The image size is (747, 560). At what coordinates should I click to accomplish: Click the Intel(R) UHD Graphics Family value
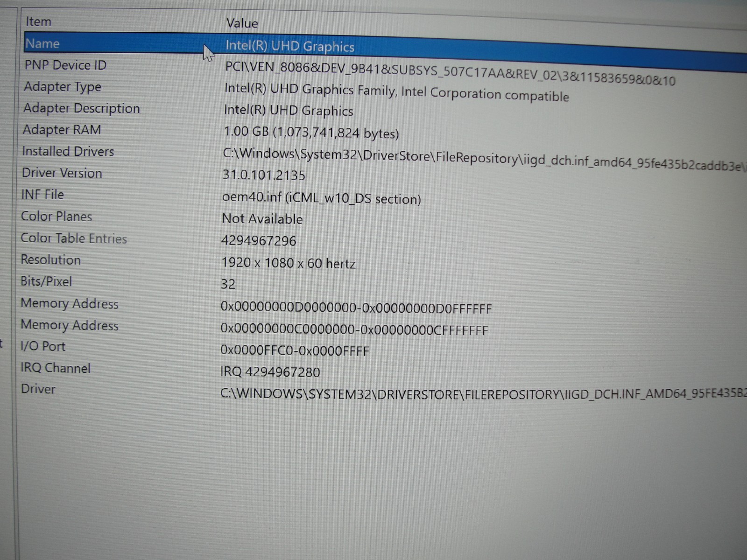tap(396, 92)
